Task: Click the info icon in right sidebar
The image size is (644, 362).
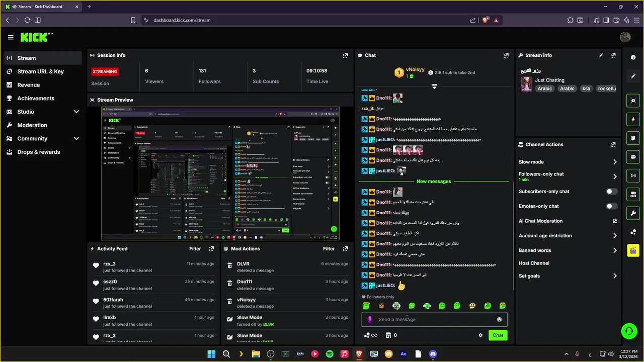Action: tap(633, 57)
